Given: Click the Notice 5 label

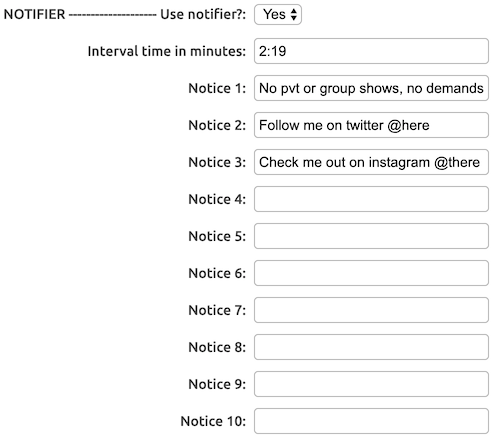Looking at the screenshot, I should [217, 236].
